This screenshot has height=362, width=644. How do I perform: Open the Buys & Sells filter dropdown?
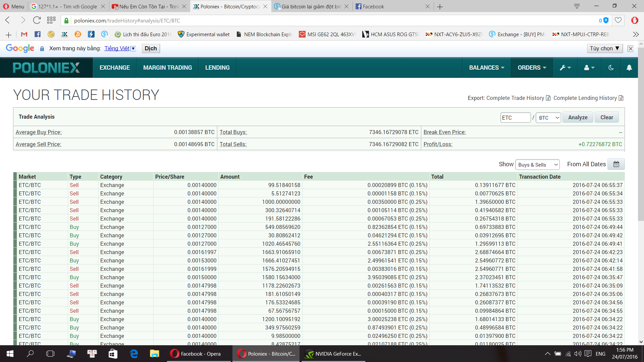pos(537,165)
